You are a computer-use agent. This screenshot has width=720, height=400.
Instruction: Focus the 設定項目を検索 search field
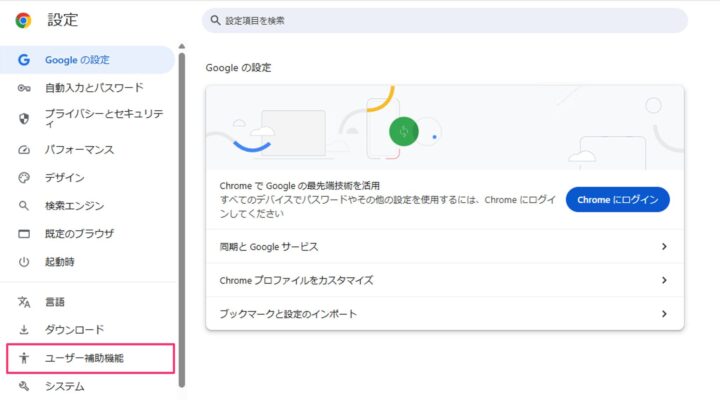445,20
